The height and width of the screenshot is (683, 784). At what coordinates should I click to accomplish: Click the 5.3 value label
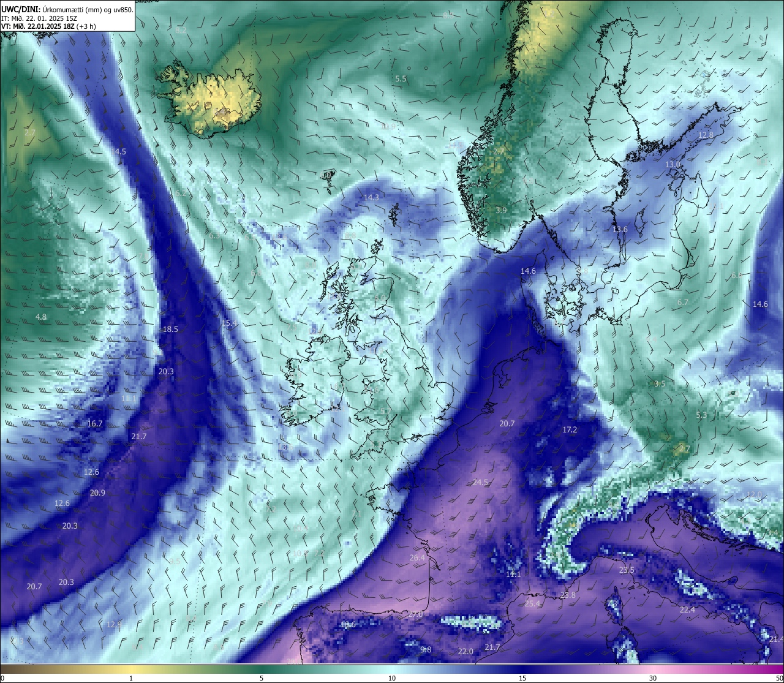[701, 415]
